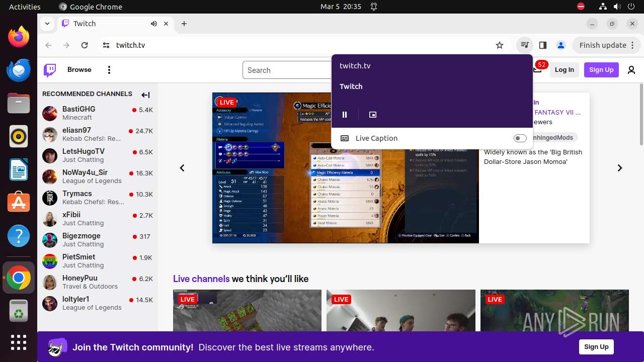This screenshot has height=362, width=644.
Task: Open PietSmiet channel in sidebar
Action: (98, 261)
